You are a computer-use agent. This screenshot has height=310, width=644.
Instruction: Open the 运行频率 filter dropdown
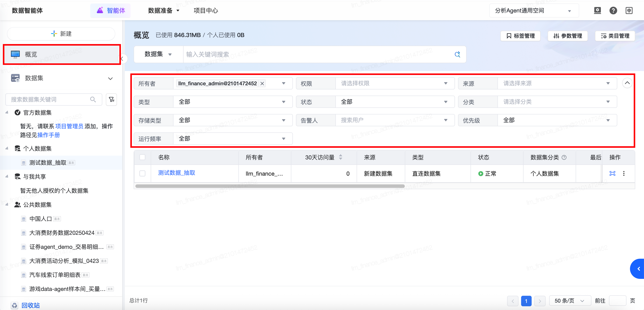[233, 139]
